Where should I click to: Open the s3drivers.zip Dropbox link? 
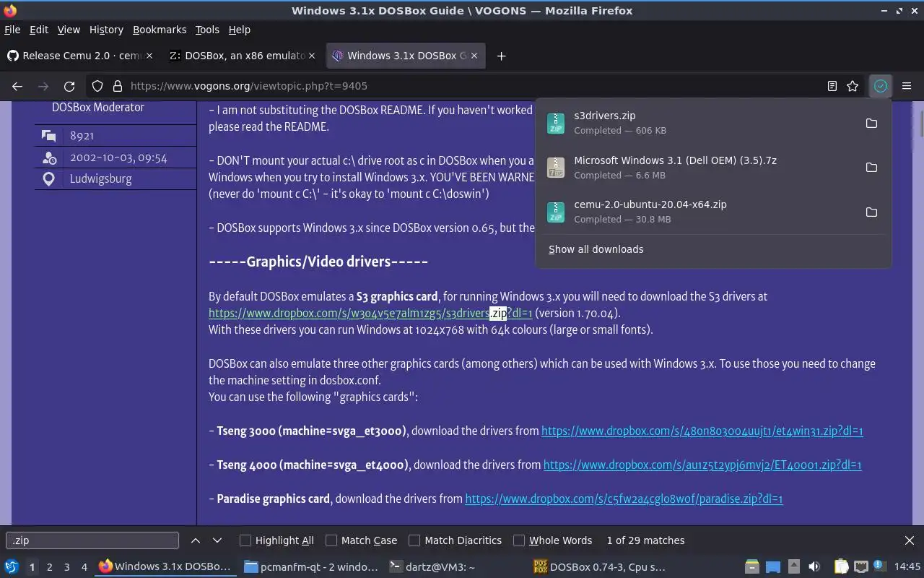point(370,313)
